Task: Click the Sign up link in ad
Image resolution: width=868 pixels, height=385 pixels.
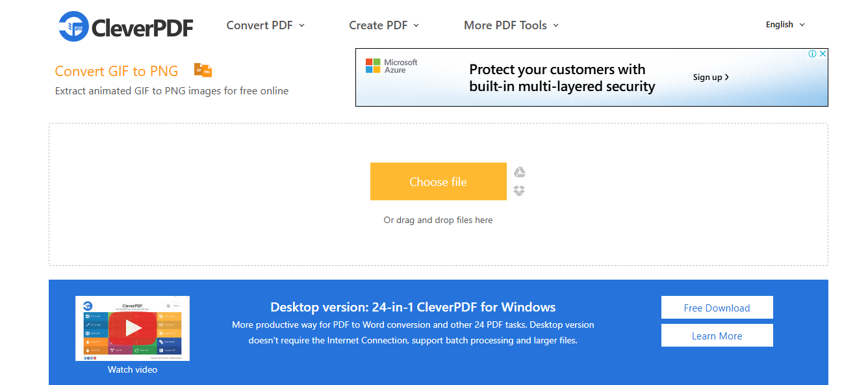Action: pos(711,77)
